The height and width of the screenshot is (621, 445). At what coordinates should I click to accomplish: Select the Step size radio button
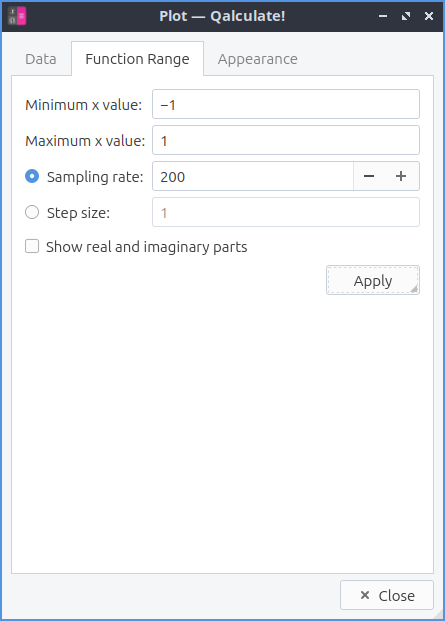pos(32,212)
